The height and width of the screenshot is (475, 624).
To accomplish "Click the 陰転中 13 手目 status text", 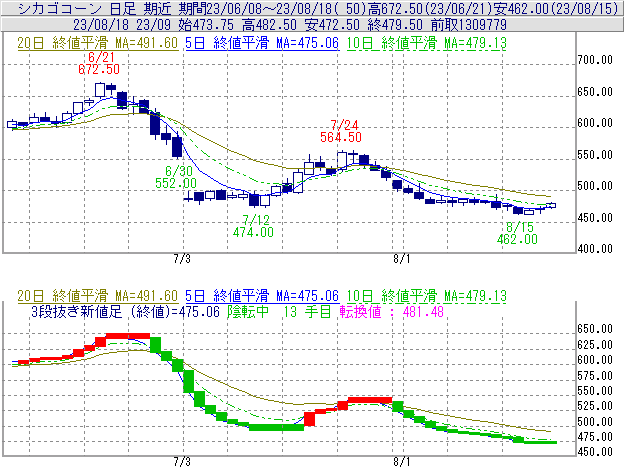I will 279,312.
